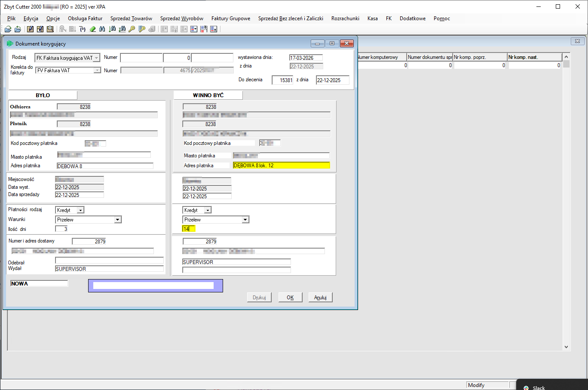This screenshot has width=588, height=390.
Task: Click the Do zlecenia field with 15381
Action: click(x=282, y=80)
